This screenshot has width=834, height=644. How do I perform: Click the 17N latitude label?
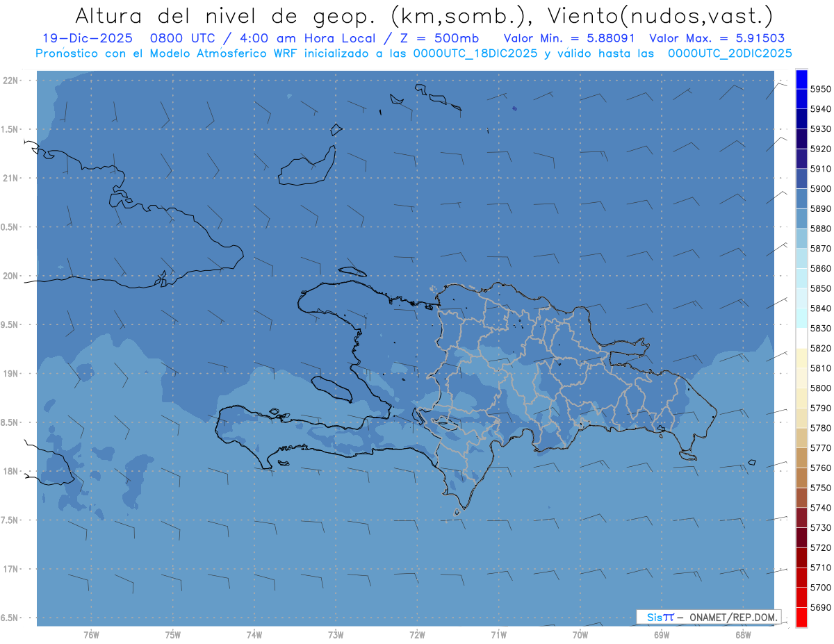coord(10,569)
